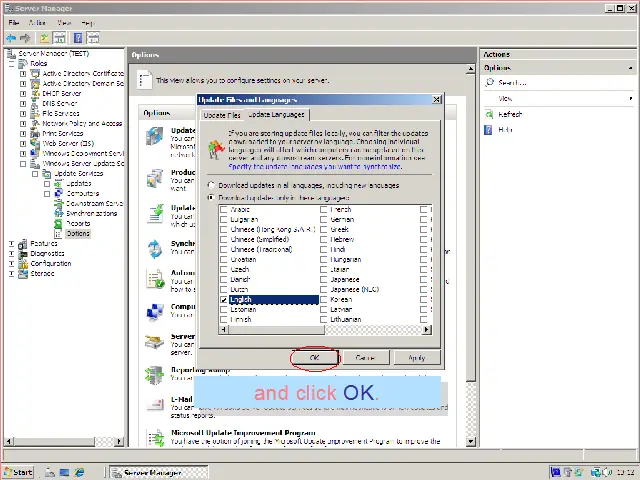Click the Configuration node icon in tree

pyautogui.click(x=23, y=264)
